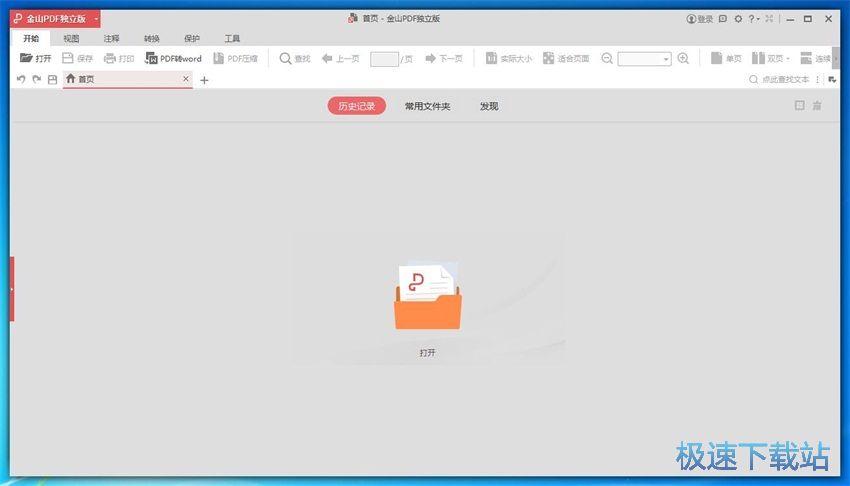Click the fullscreen expand icon in title bar
The width and height of the screenshot is (850, 486).
pos(769,18)
